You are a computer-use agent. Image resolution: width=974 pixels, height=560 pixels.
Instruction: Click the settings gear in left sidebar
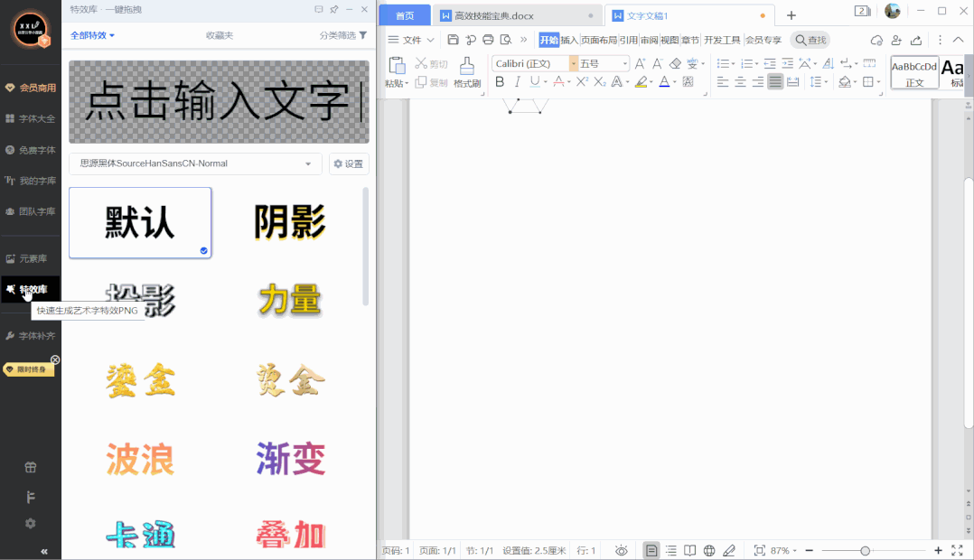[30, 523]
